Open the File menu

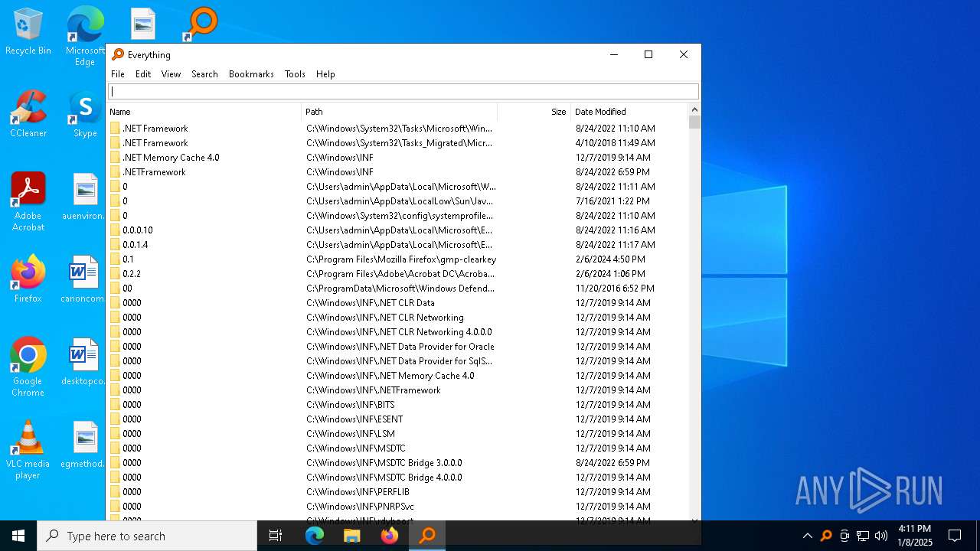[x=118, y=74]
